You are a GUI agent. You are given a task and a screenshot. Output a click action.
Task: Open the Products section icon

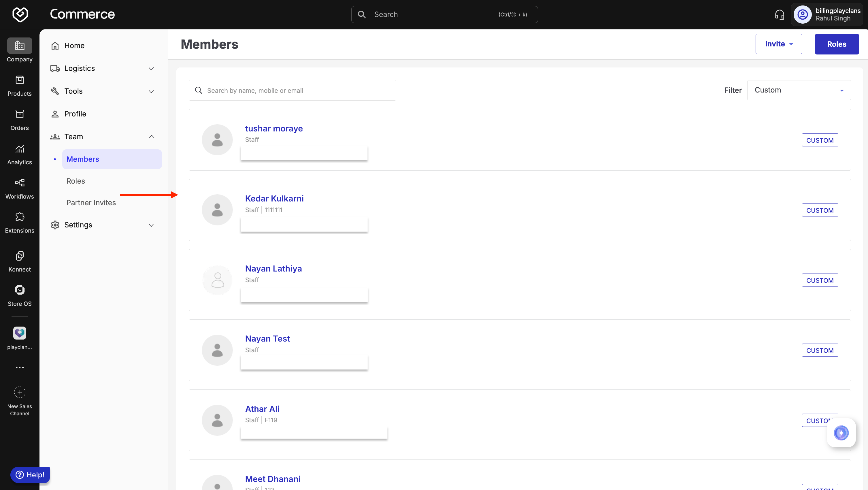[20, 80]
